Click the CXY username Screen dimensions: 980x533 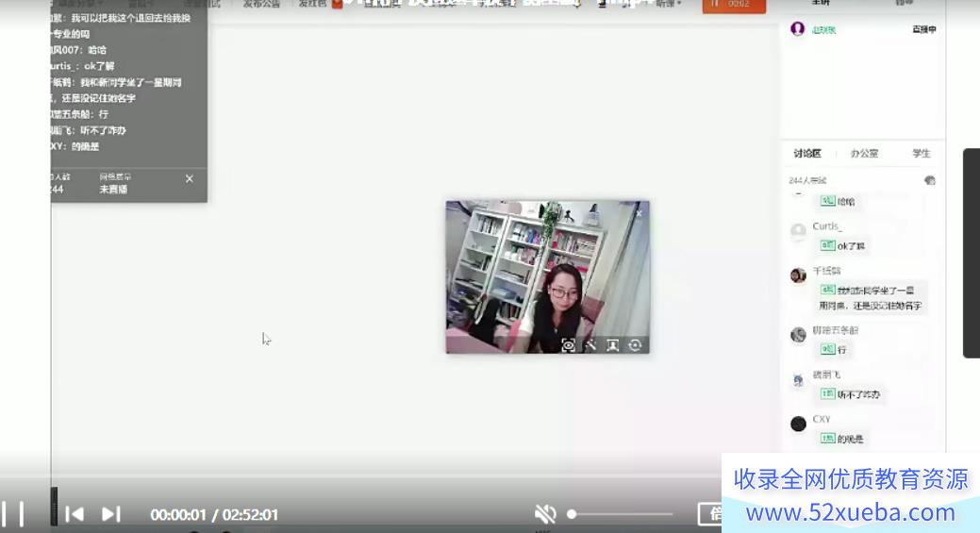(x=822, y=419)
